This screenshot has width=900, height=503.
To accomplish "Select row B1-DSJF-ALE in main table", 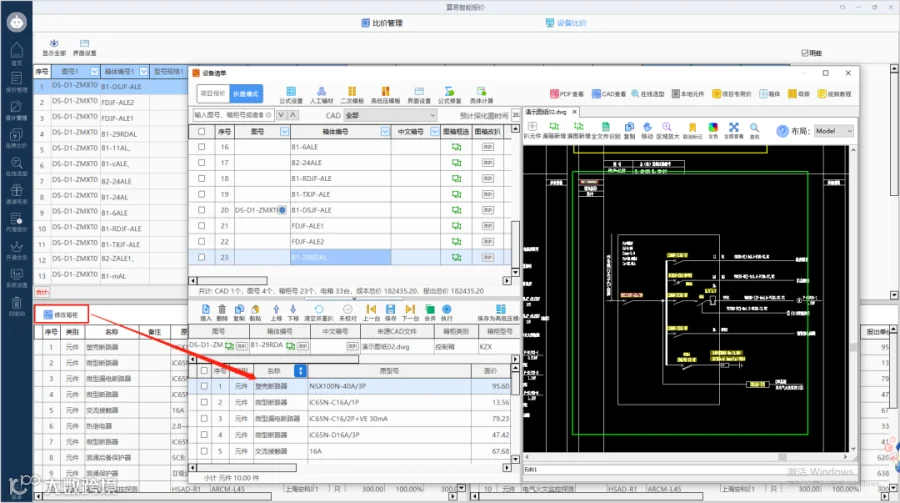I will coord(110,87).
